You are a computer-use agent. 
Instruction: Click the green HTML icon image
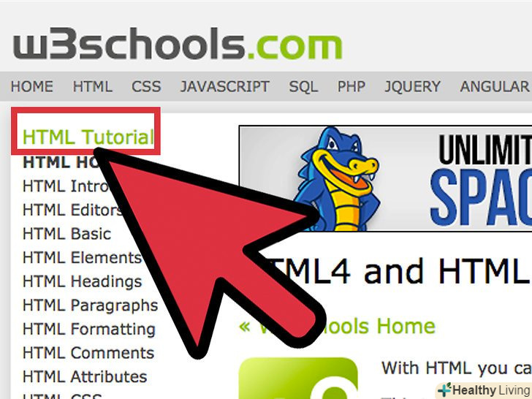298,379
